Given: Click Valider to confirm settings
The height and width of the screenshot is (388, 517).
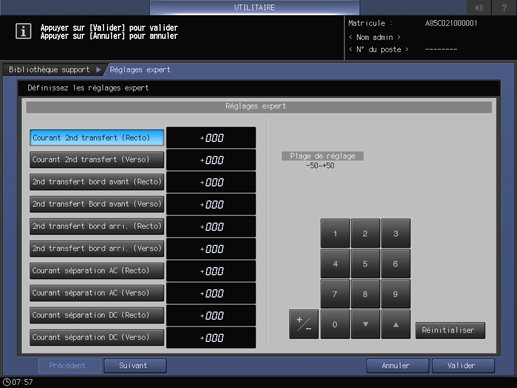Looking at the screenshot, I should point(463,366).
